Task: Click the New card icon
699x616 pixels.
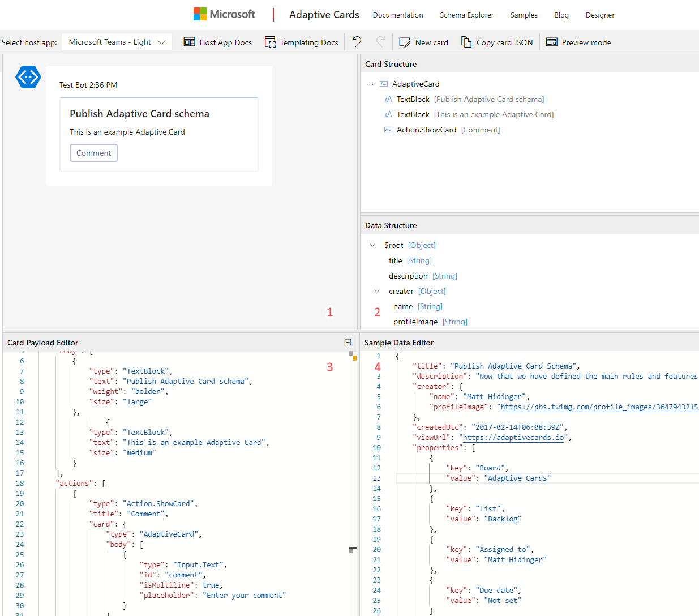Action: click(x=405, y=42)
